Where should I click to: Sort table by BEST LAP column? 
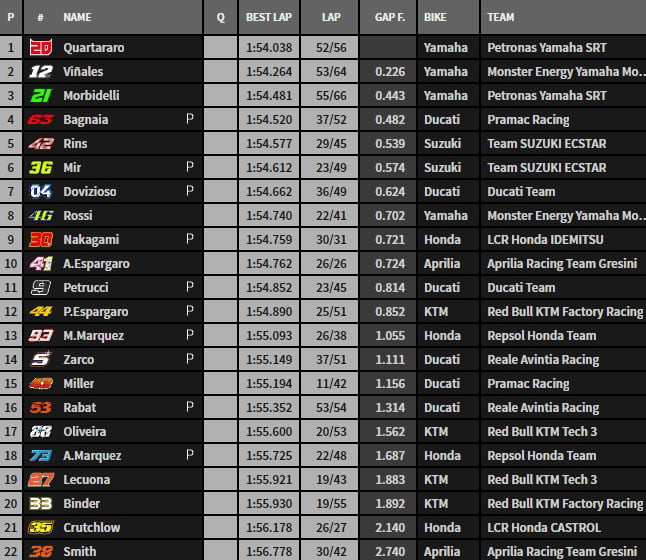tap(268, 18)
